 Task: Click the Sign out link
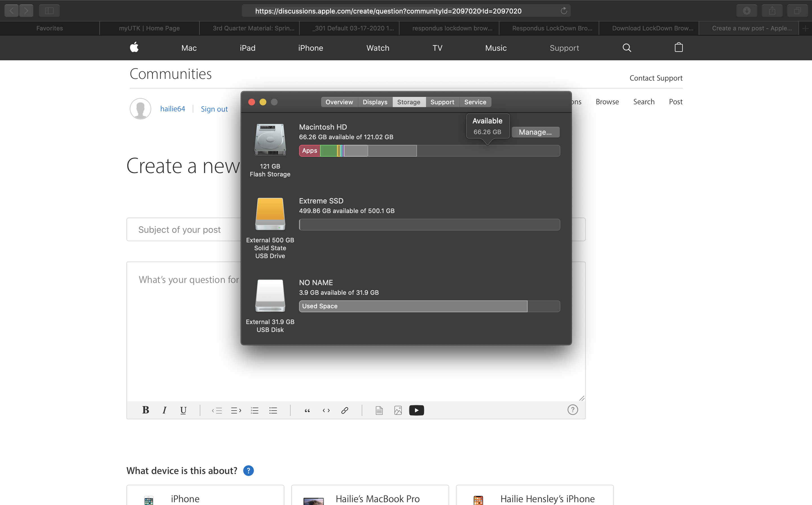(214, 109)
